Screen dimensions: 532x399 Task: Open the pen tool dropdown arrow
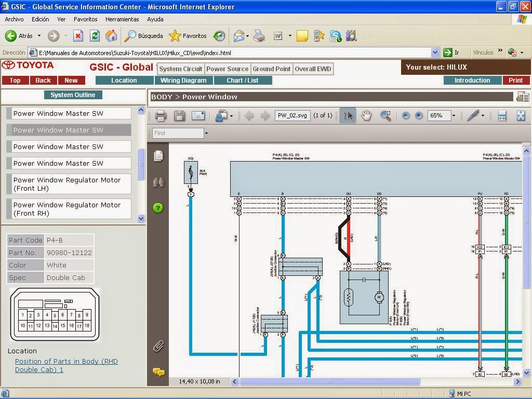coord(483,116)
